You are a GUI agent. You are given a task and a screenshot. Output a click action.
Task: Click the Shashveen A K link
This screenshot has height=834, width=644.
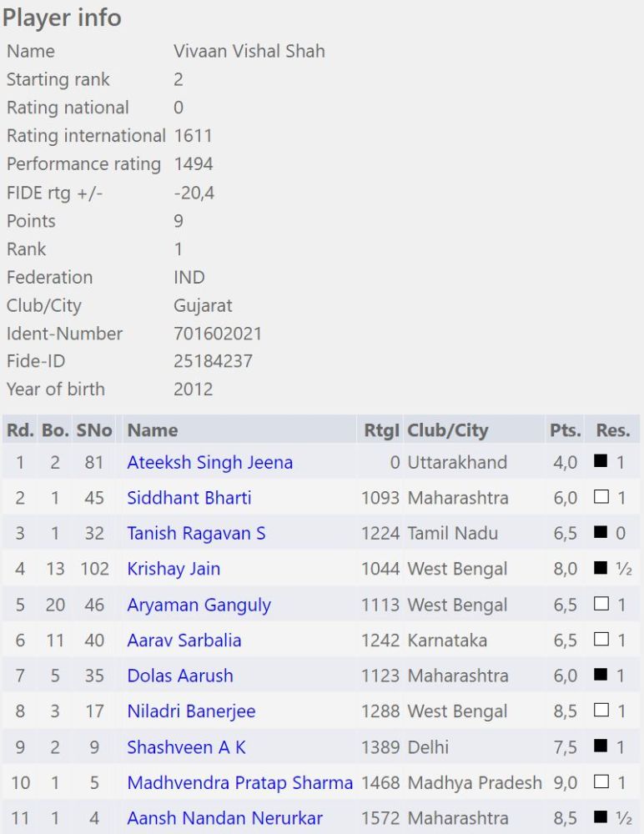coord(186,747)
